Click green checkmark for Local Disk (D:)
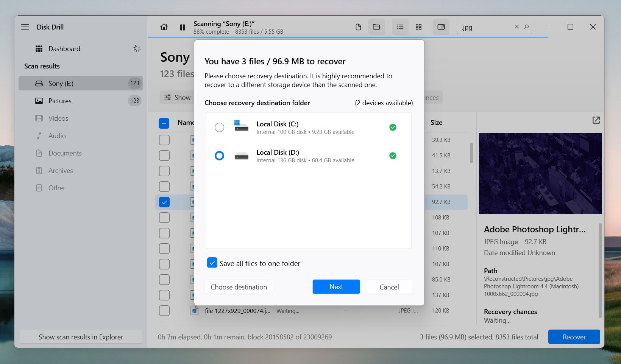The height and width of the screenshot is (364, 621). coord(393,156)
